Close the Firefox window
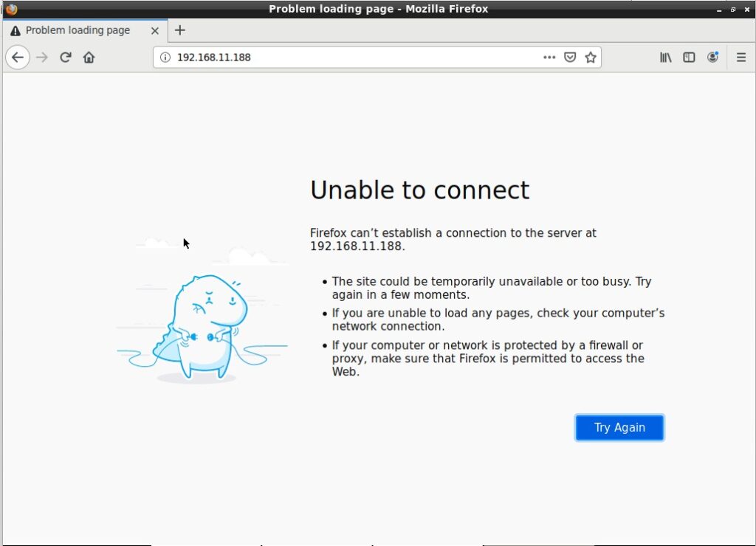756x546 pixels. tap(747, 9)
